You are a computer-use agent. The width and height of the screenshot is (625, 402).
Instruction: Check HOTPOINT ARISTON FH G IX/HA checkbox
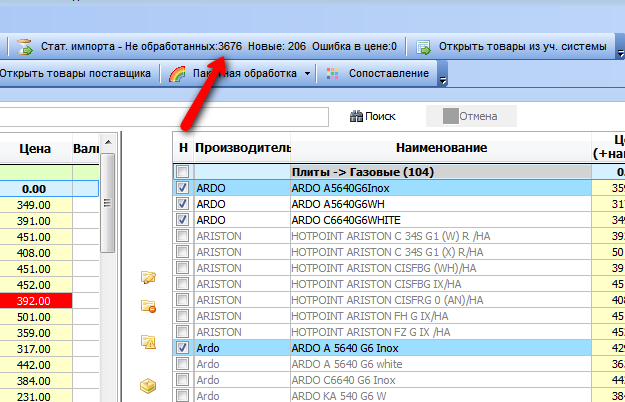[183, 316]
